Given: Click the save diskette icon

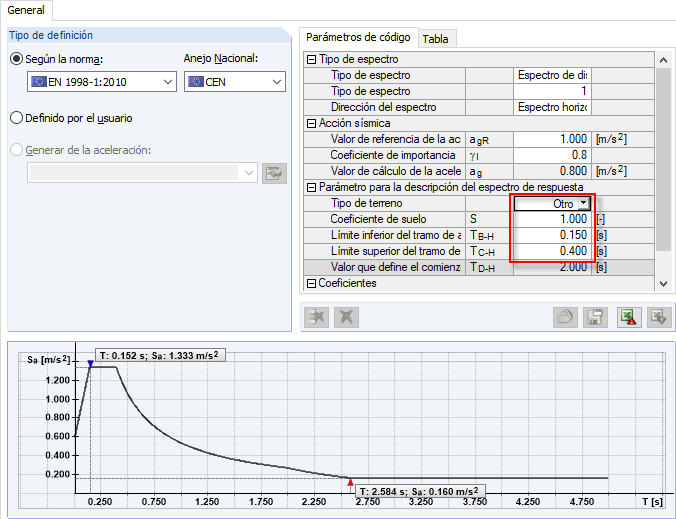Looking at the screenshot, I should tap(595, 317).
